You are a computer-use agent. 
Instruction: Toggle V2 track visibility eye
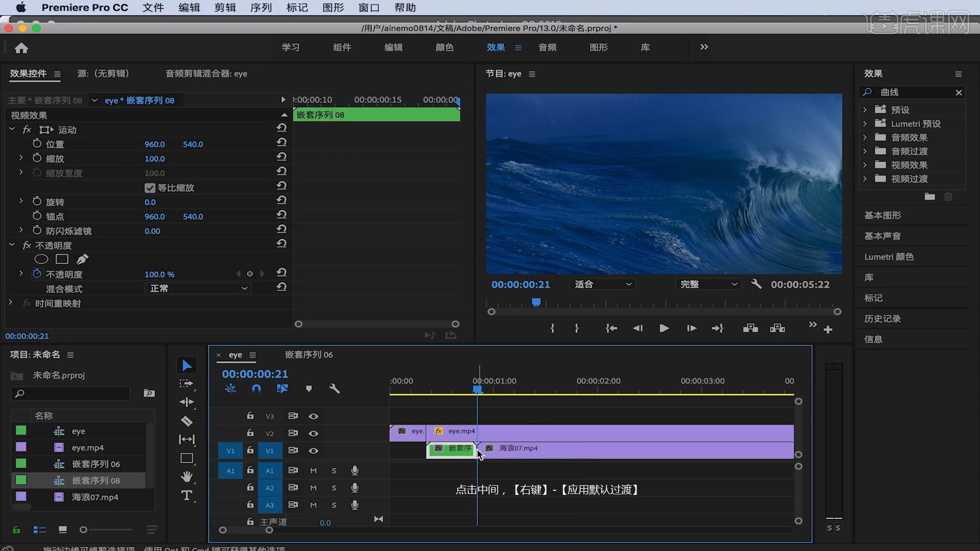click(313, 434)
